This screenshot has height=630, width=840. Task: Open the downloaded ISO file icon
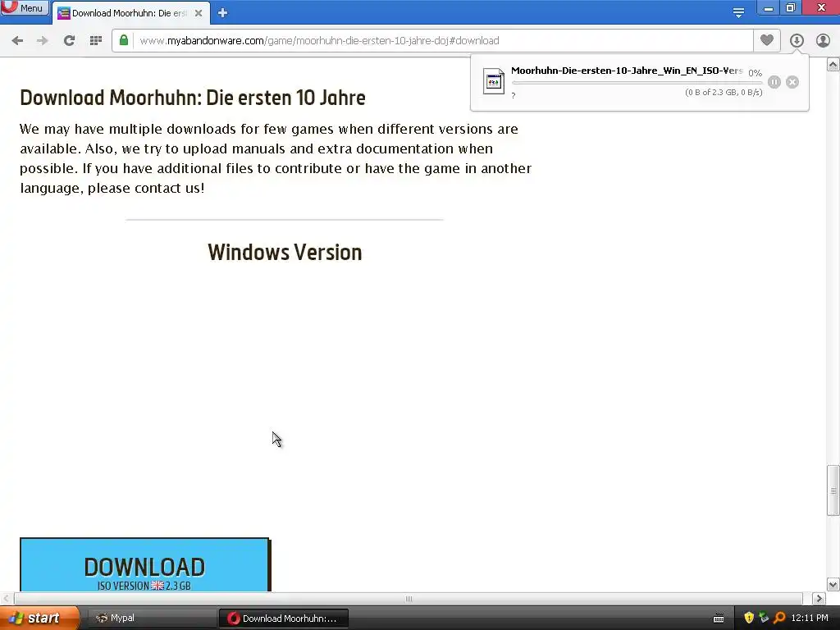click(x=493, y=81)
